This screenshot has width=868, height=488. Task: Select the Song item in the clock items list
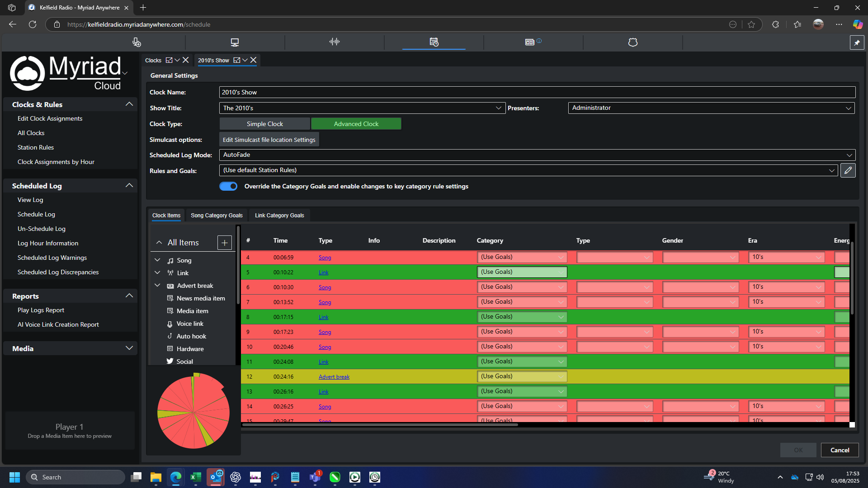[185, 260]
